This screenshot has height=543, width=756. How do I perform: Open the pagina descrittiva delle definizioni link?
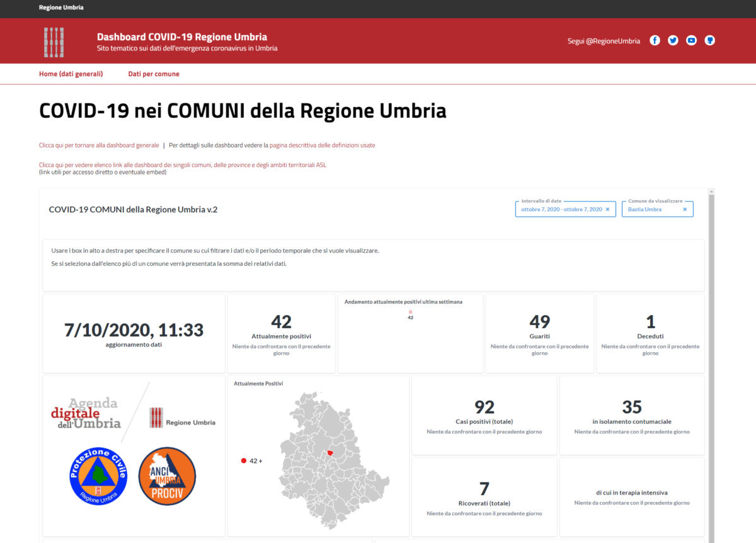pyautogui.click(x=322, y=145)
